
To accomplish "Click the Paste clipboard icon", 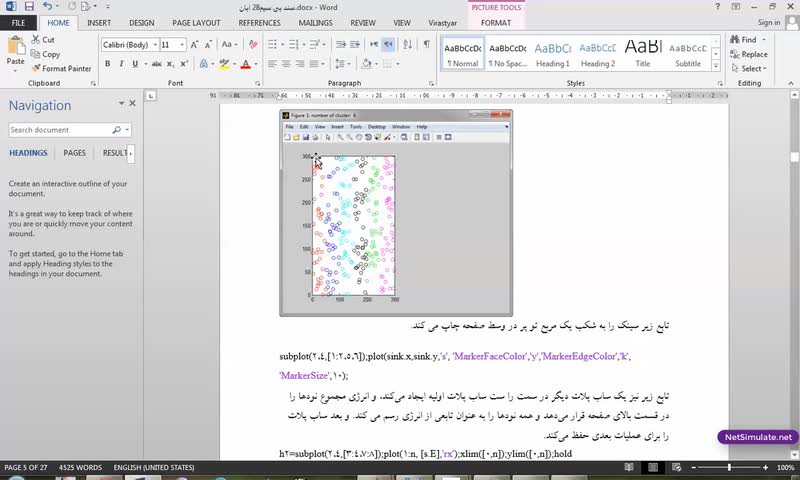I will click(x=16, y=46).
